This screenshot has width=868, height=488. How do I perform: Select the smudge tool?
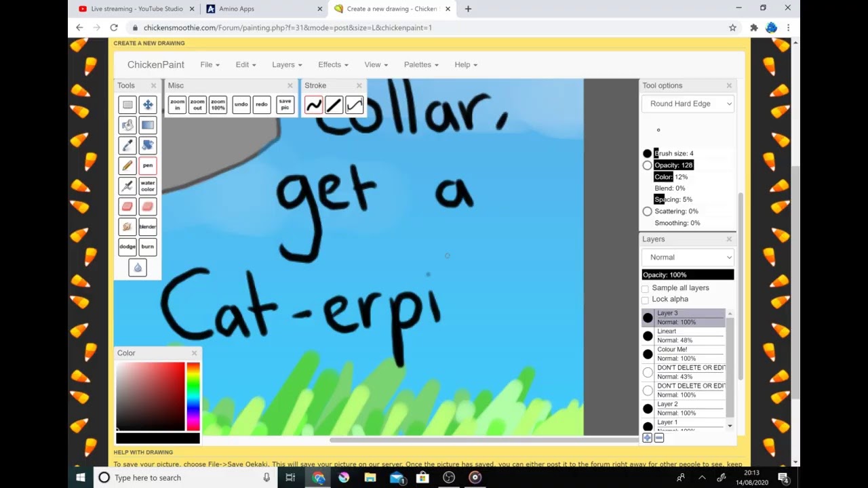[x=127, y=226]
